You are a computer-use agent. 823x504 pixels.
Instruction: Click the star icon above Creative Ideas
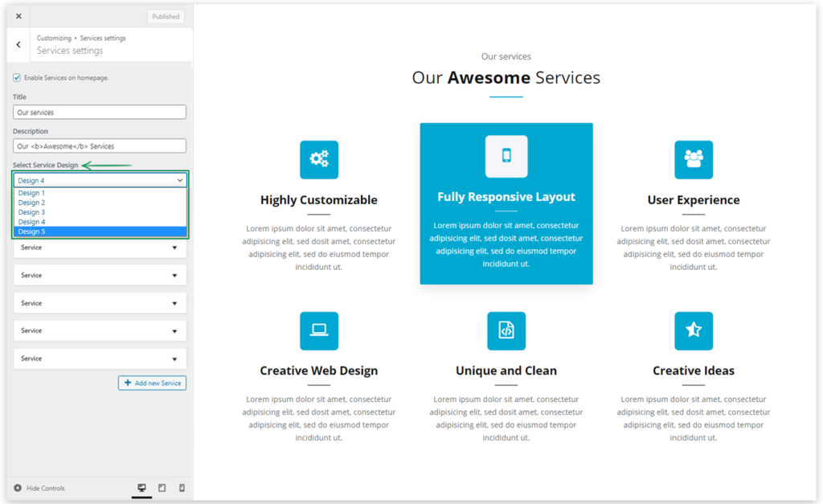pos(694,330)
